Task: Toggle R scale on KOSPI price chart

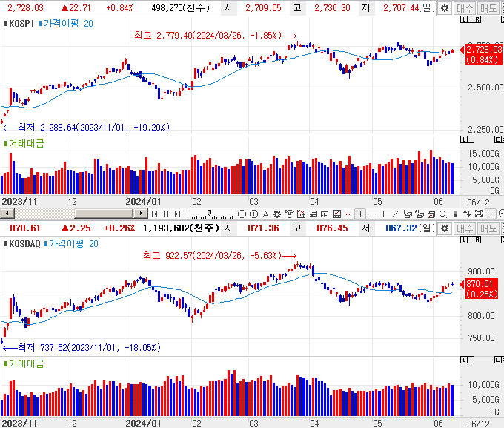Action: [477, 19]
